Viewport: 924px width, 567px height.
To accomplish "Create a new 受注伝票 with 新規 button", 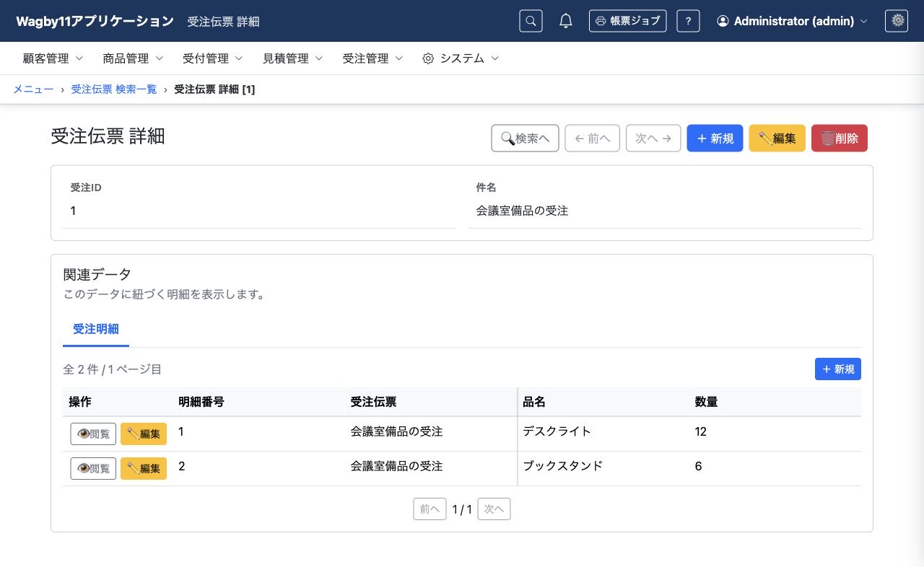I will [715, 139].
